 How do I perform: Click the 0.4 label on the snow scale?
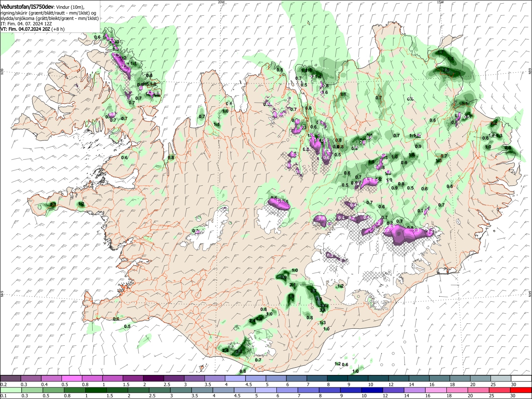click(x=44, y=384)
